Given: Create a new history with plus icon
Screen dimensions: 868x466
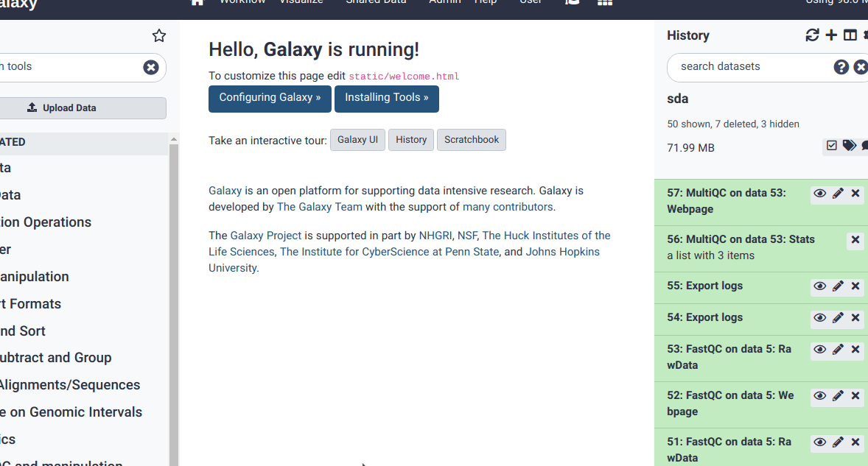Looking at the screenshot, I should point(831,35).
